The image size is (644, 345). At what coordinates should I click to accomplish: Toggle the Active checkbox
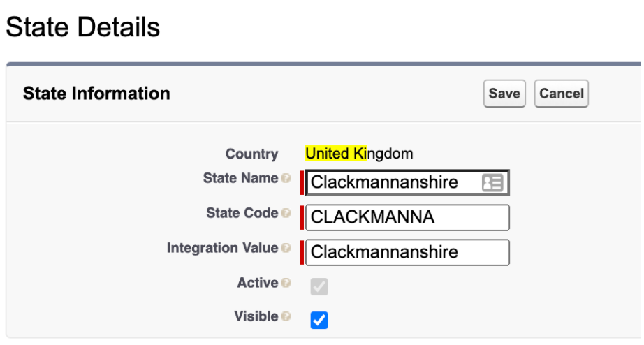pyautogui.click(x=319, y=286)
